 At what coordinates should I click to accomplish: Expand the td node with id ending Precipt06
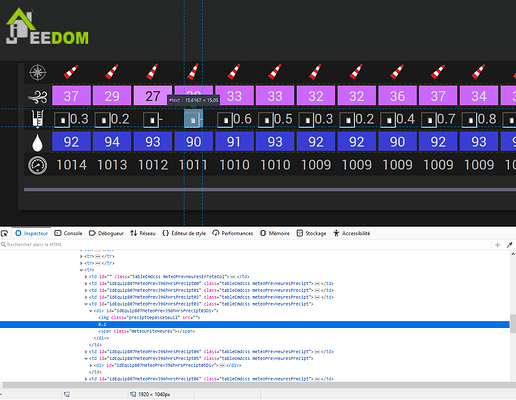click(86, 379)
